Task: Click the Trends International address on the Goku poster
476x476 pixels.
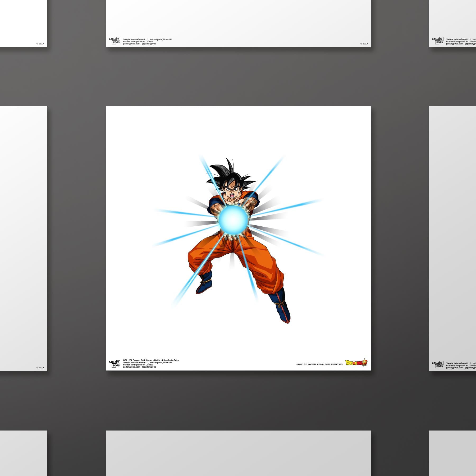Action: pyautogui.click(x=147, y=363)
